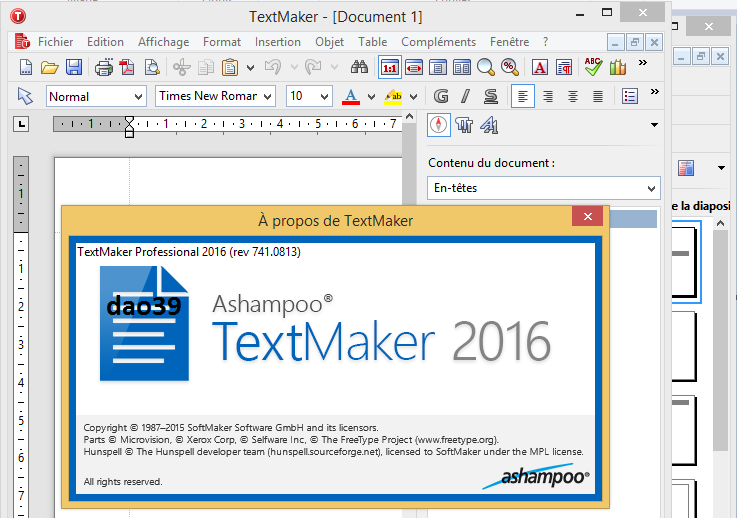The width and height of the screenshot is (737, 518).
Task: Click the red font color A button
Action: (x=350, y=97)
